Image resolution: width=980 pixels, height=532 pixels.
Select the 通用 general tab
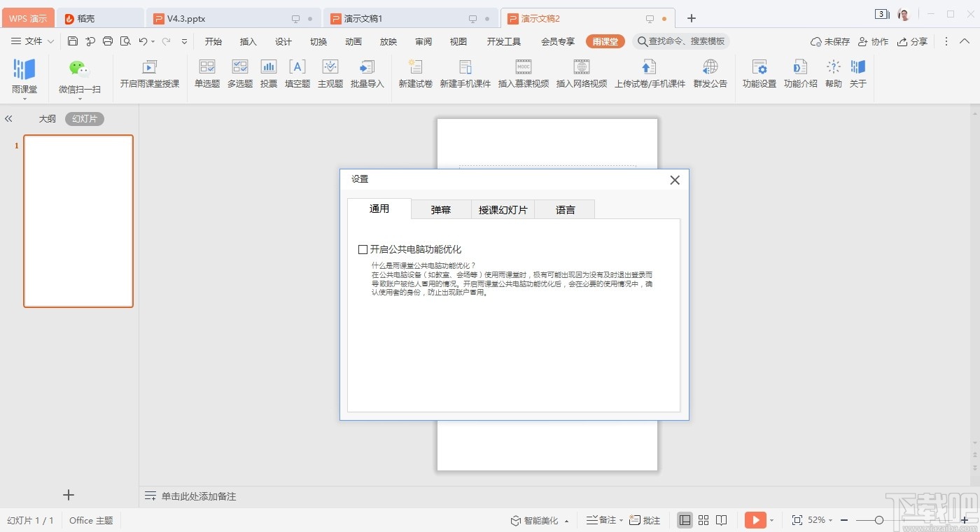pyautogui.click(x=379, y=209)
